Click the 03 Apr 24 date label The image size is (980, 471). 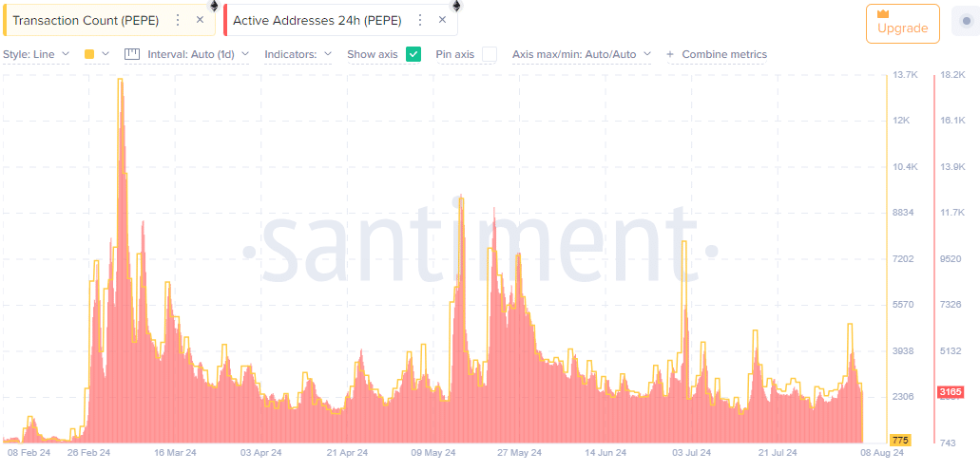(x=261, y=452)
